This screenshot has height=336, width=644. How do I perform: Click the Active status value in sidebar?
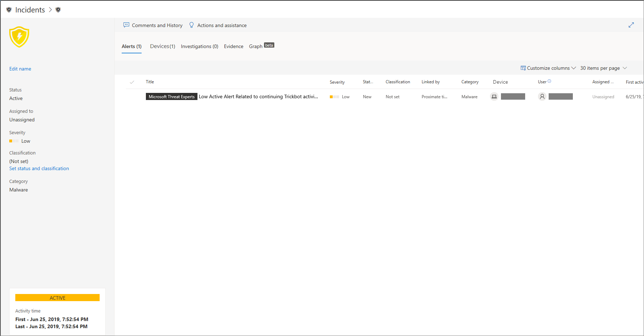click(16, 98)
